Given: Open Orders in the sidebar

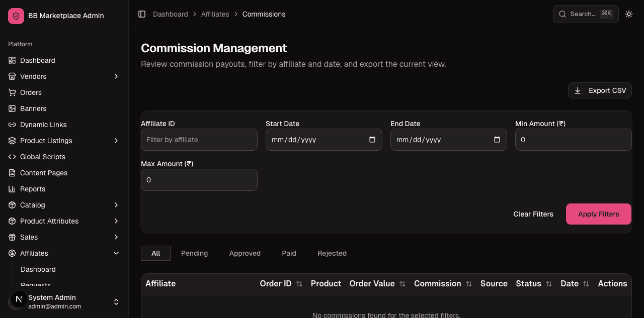Looking at the screenshot, I should tap(64, 92).
